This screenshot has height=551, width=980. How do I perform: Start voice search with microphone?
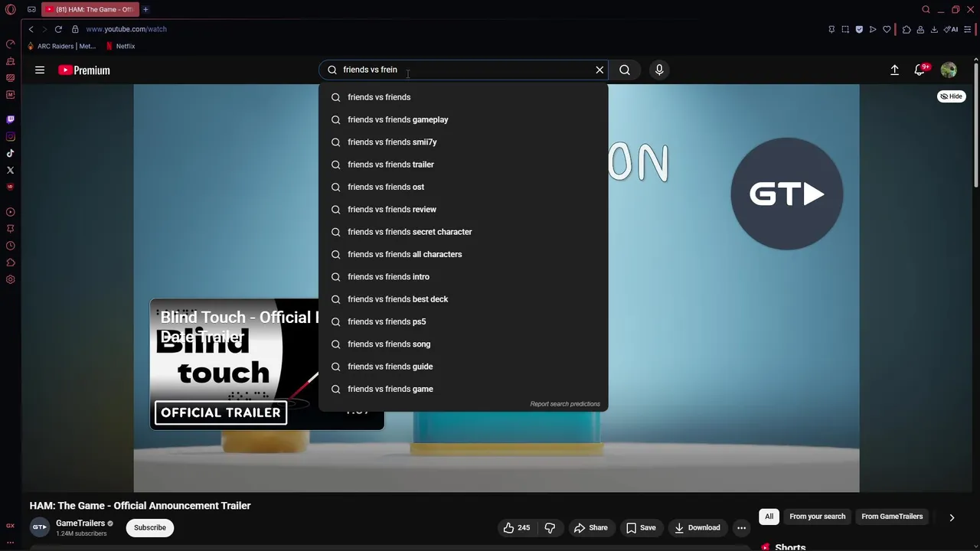point(659,70)
